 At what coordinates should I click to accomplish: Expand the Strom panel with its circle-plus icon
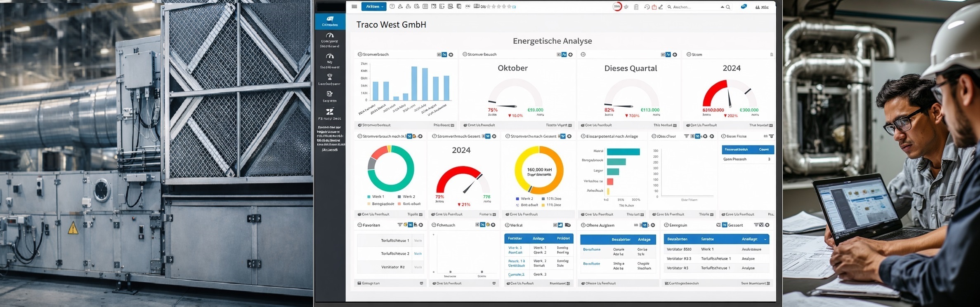coord(689,54)
